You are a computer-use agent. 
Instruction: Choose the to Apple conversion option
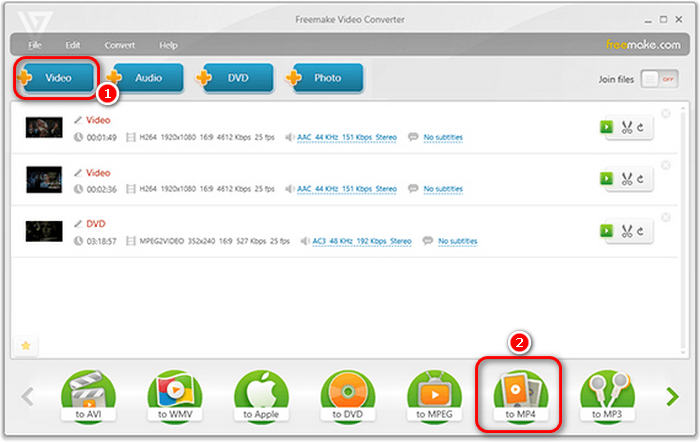[x=261, y=396]
